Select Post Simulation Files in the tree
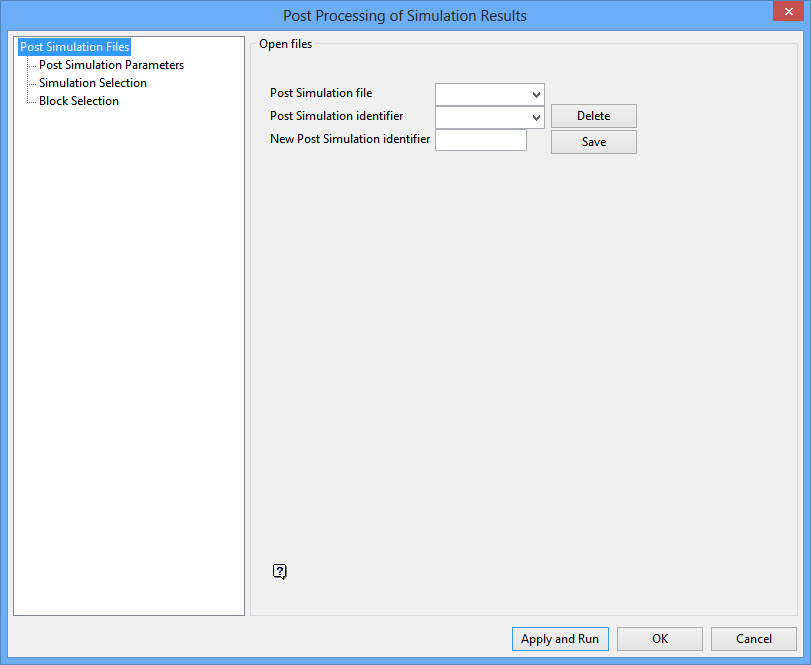The image size is (811, 665). pyautogui.click(x=73, y=46)
